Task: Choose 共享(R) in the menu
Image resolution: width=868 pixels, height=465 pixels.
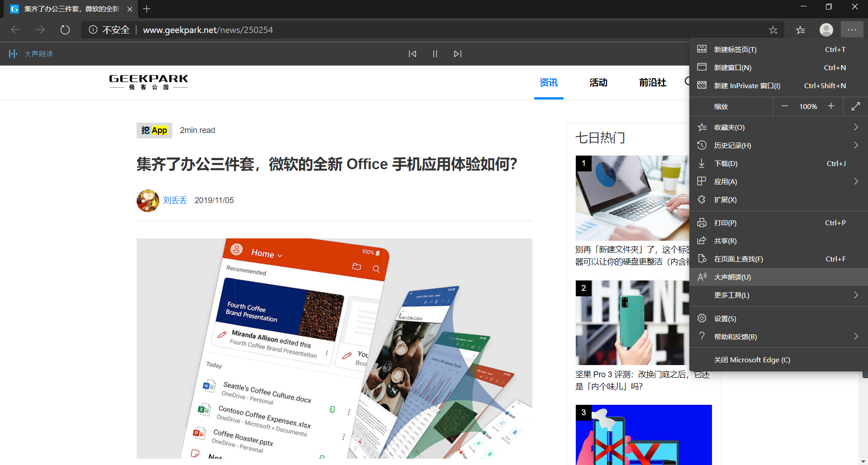Action: 778,241
